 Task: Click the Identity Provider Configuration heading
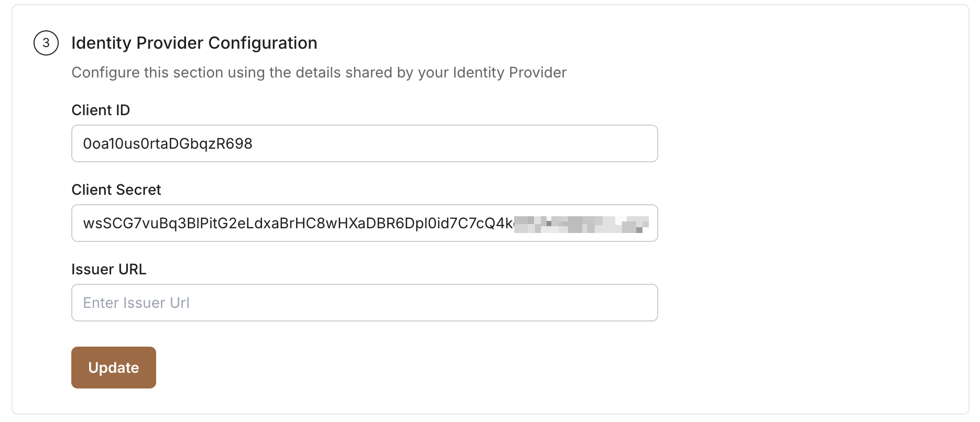(194, 43)
